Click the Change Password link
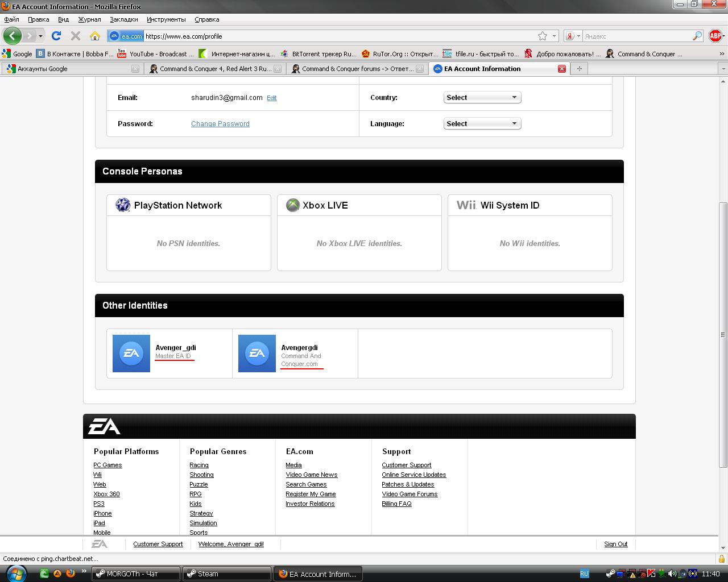 (x=220, y=123)
